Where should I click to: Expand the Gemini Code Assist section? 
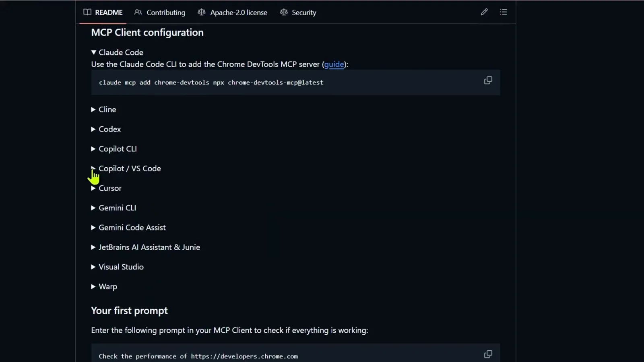[x=129, y=228]
